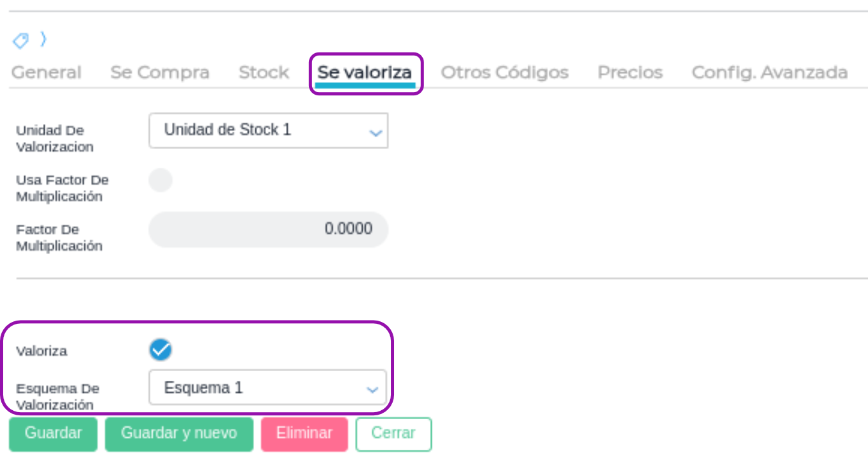The width and height of the screenshot is (868, 471).
Task: Click the Usa Factor De Multiplicación label
Action: [x=62, y=188]
